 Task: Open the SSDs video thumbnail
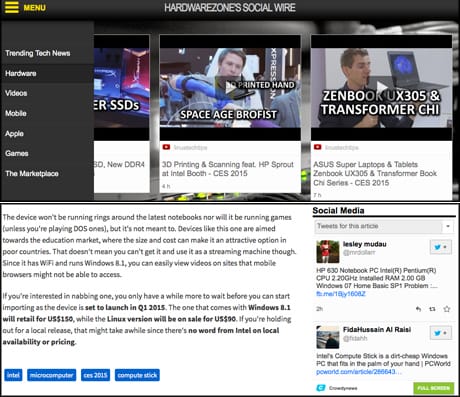(x=121, y=88)
